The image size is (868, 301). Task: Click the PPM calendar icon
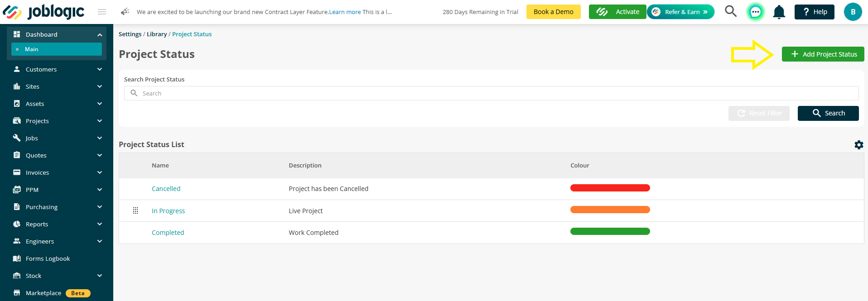pyautogui.click(x=17, y=190)
